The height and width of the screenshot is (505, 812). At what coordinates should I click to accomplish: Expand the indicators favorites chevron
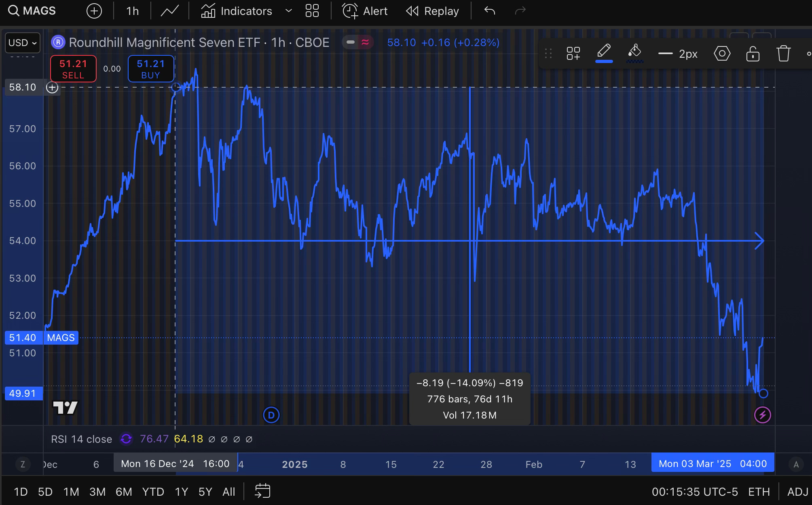tap(289, 11)
